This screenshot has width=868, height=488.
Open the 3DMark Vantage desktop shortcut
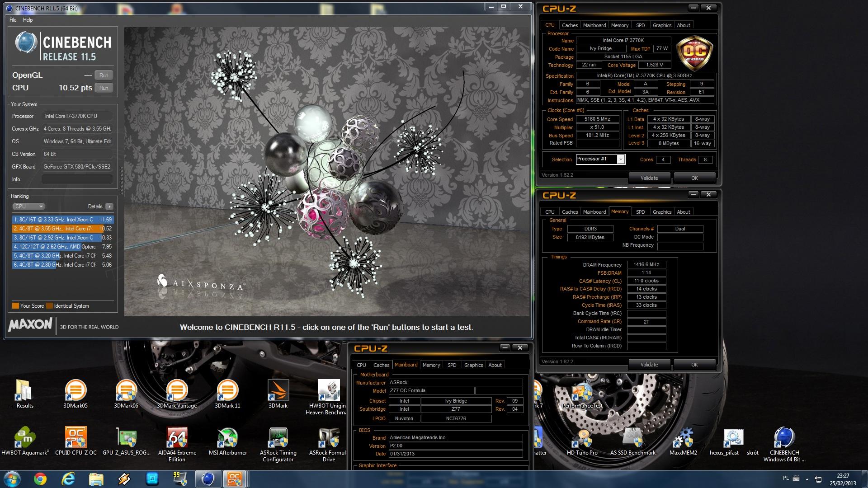177,394
